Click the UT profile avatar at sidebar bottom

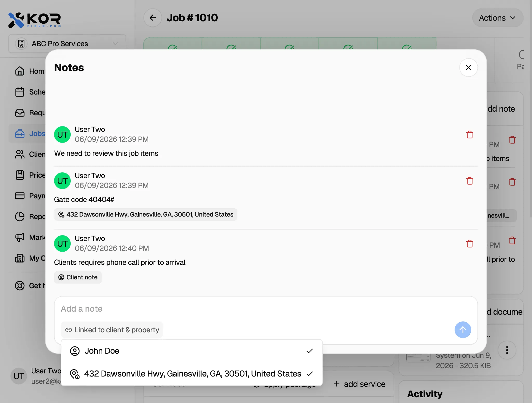point(19,376)
